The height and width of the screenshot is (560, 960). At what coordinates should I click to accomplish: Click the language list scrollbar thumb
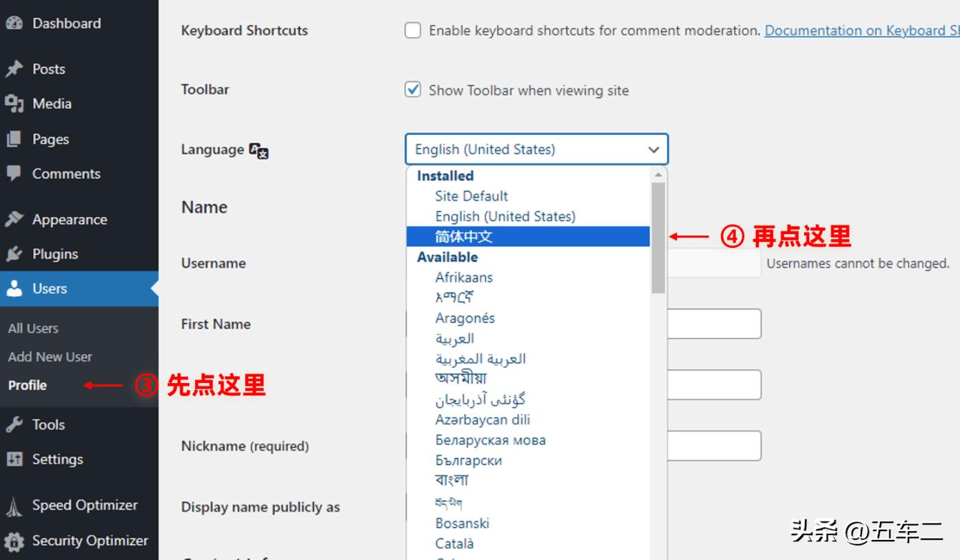click(x=658, y=238)
